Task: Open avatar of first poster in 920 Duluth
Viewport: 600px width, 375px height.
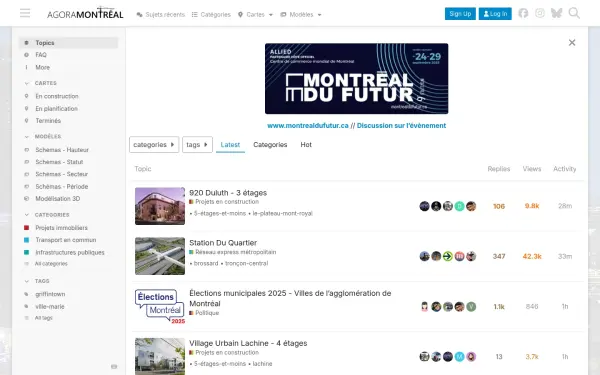Action: click(424, 206)
